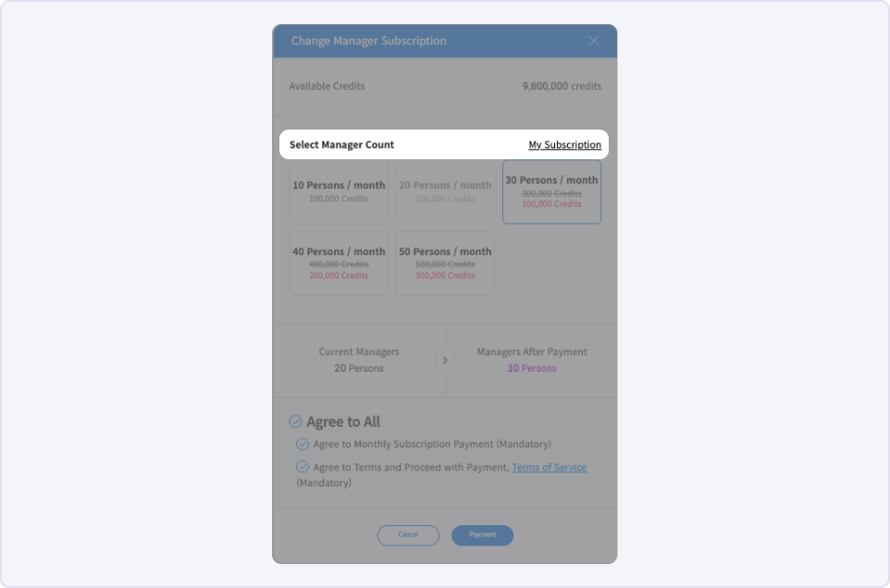The image size is (890, 588).
Task: Check Agree to Monthly Subscription Payment
Action: (303, 444)
